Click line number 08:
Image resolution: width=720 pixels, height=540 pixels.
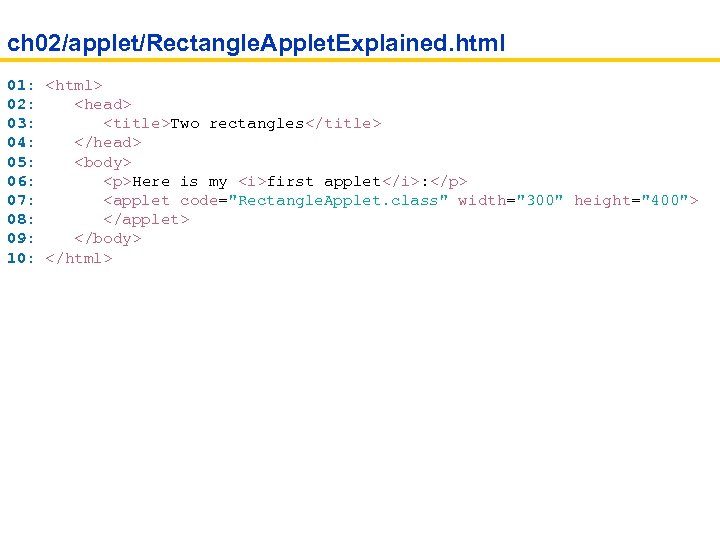(x=21, y=219)
